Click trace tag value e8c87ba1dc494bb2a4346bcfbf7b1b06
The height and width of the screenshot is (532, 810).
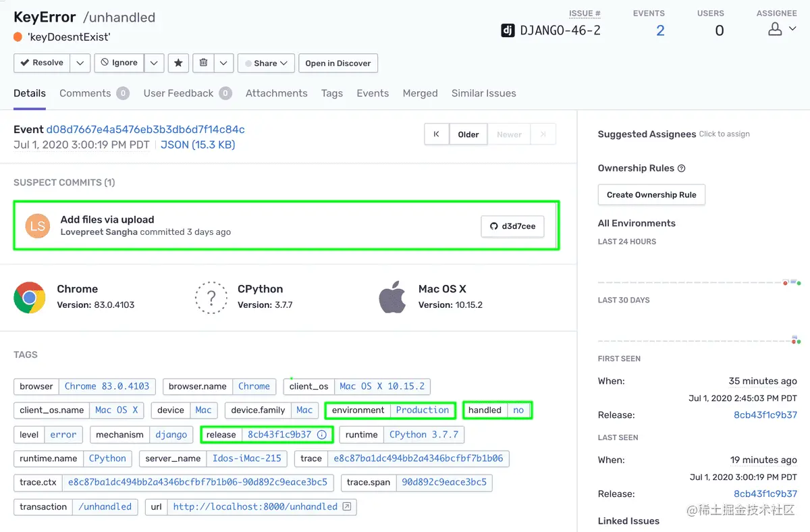[418, 458]
